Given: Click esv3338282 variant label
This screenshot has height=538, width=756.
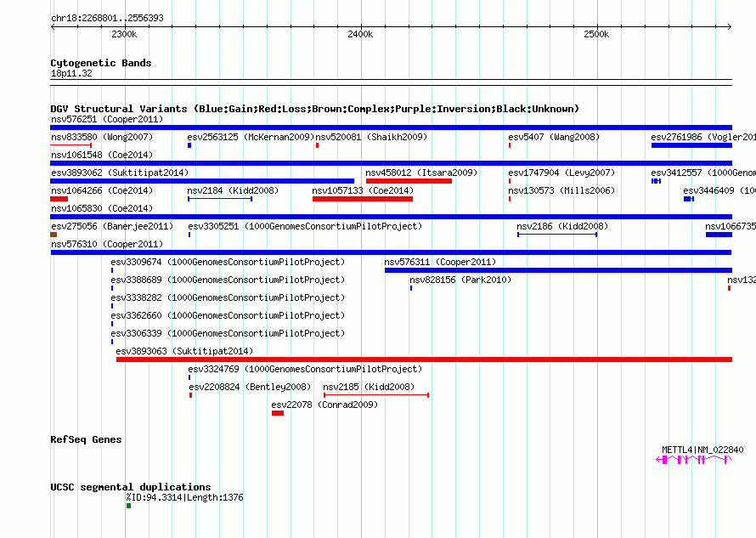Looking at the screenshot, I should [228, 297].
